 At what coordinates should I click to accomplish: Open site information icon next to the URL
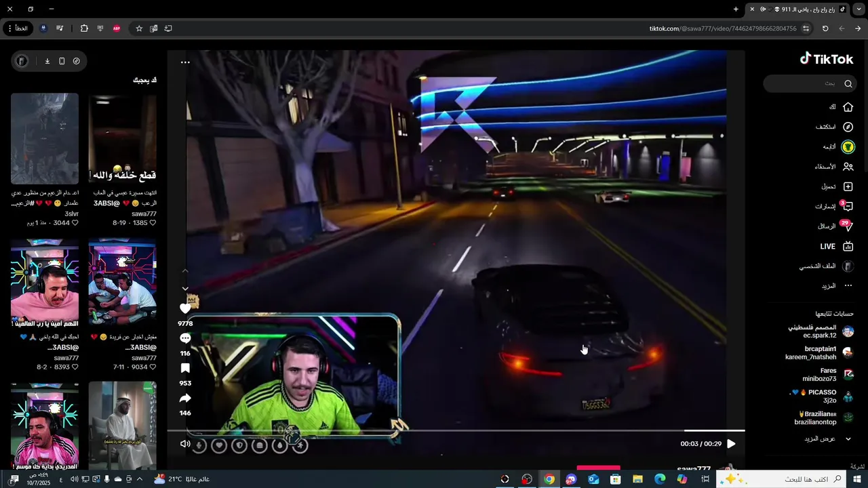(x=806, y=28)
